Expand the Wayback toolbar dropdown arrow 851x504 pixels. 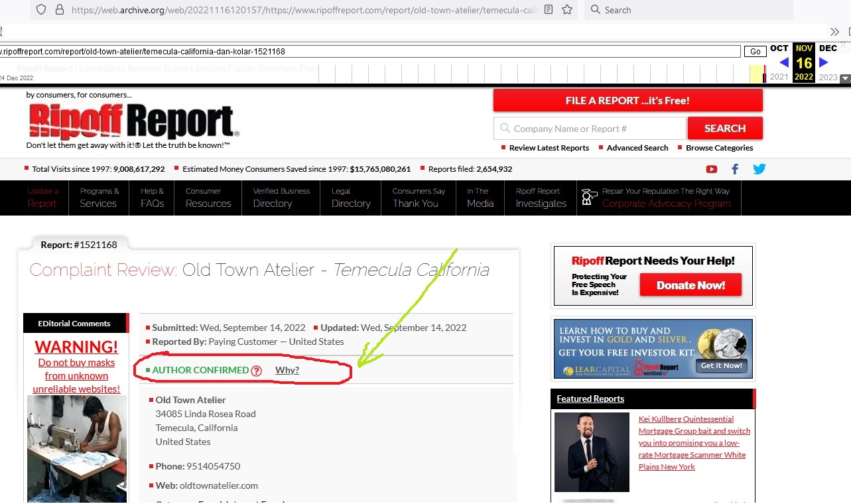click(x=845, y=78)
